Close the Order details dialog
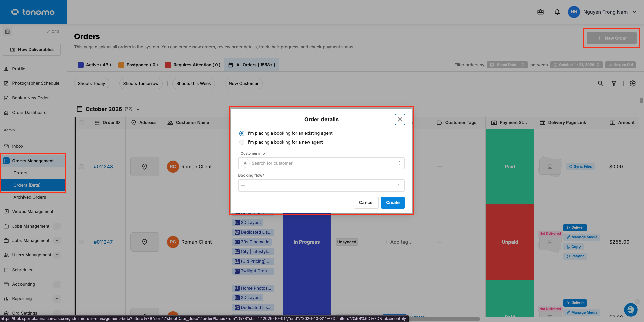 pos(400,119)
